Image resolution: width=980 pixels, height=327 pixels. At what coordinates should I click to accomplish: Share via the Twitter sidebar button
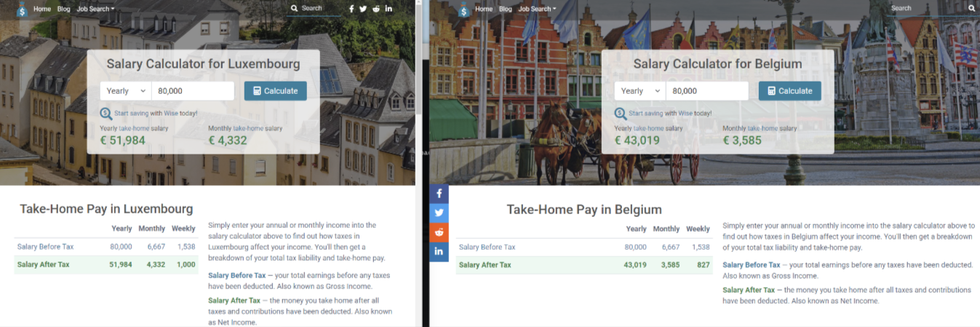pos(439,213)
